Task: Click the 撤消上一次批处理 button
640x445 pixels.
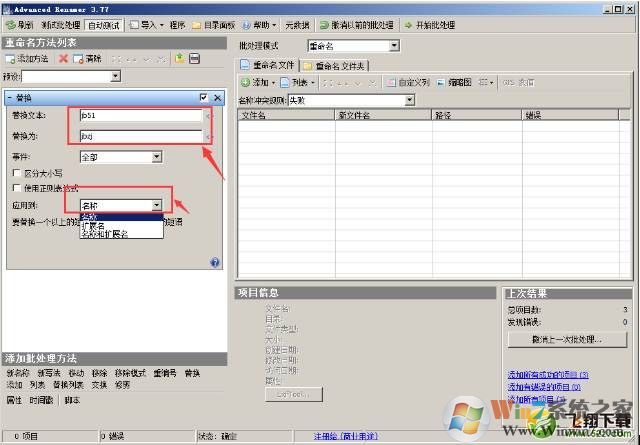Action: click(x=568, y=340)
